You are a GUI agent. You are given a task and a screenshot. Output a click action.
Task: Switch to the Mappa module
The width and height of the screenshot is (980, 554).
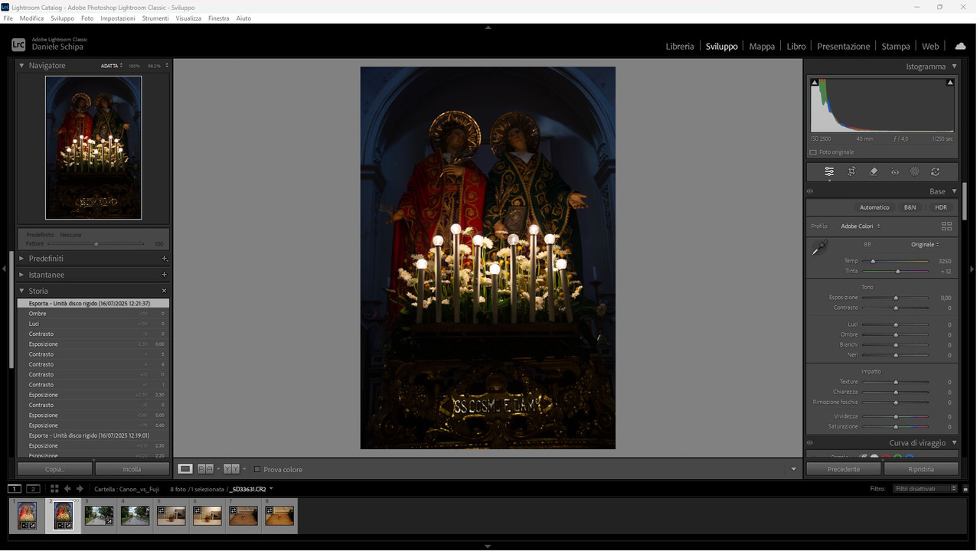pos(762,46)
